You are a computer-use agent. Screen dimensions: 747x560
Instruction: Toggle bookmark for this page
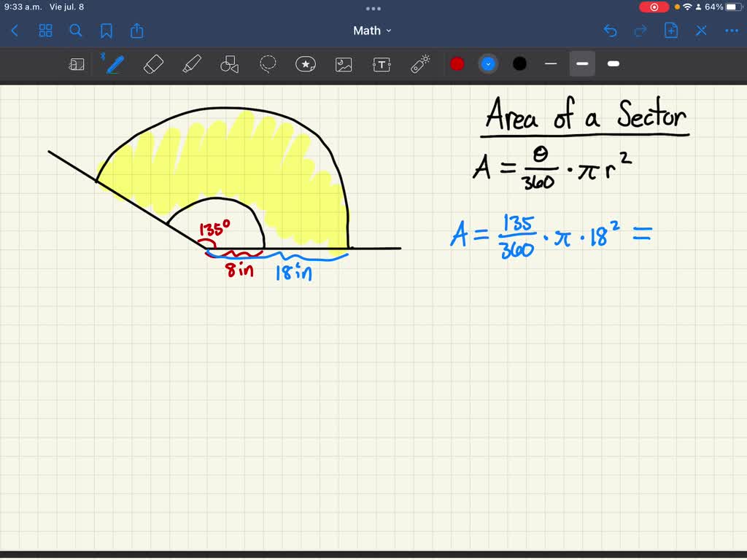[107, 31]
